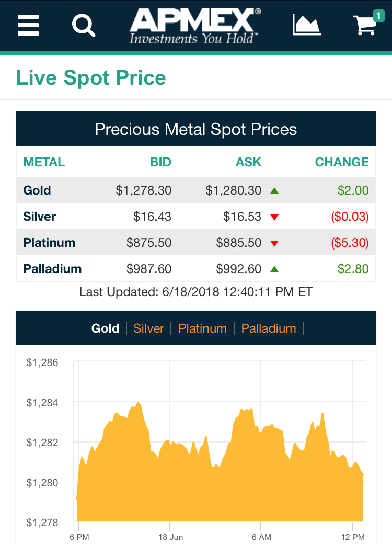This screenshot has height=544, width=392.
Task: Open the hamburger navigation menu
Action: click(x=28, y=25)
